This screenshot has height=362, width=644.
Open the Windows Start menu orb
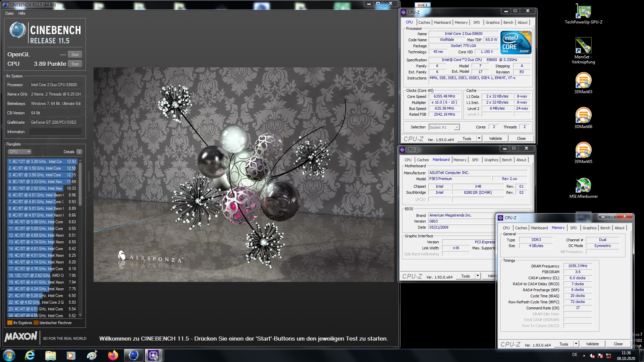(9, 355)
